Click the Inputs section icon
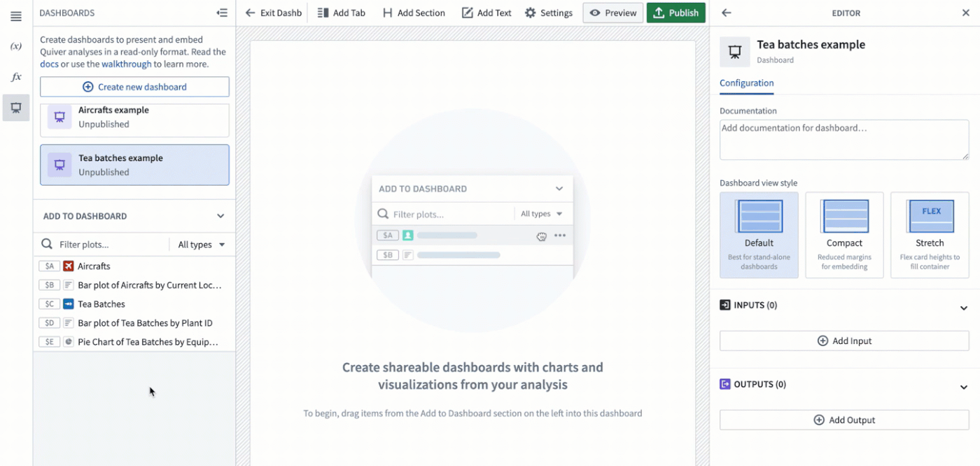 (x=725, y=305)
